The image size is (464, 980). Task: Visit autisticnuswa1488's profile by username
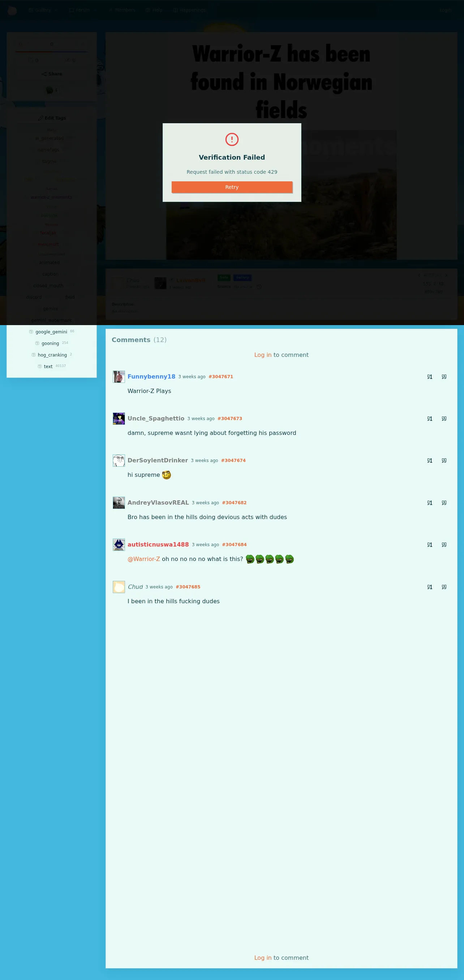coord(158,544)
